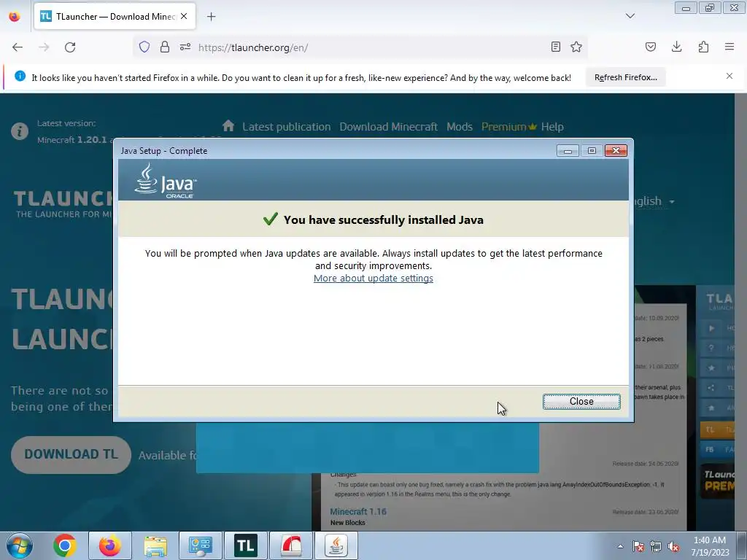
Task: Open the Latest publication menu item
Action: [286, 127]
